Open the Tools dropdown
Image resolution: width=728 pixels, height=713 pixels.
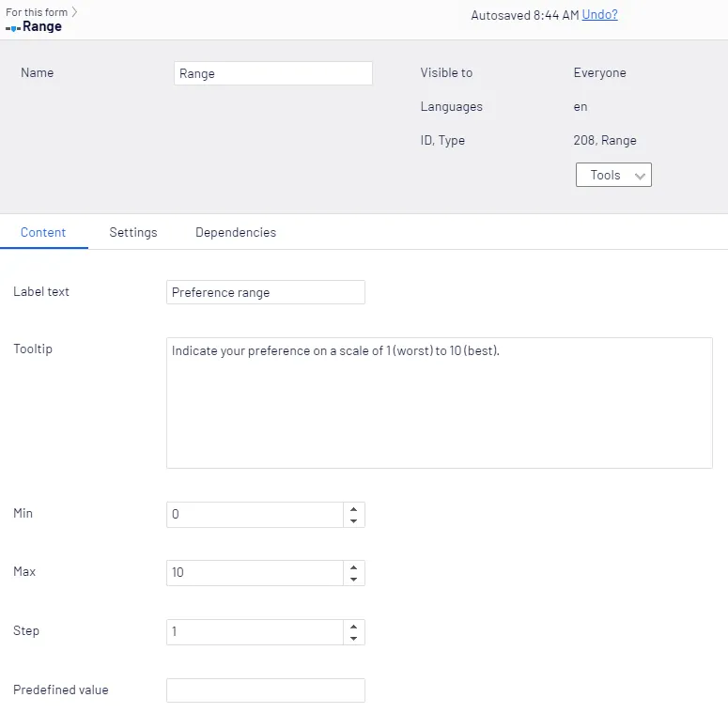pyautogui.click(x=613, y=175)
